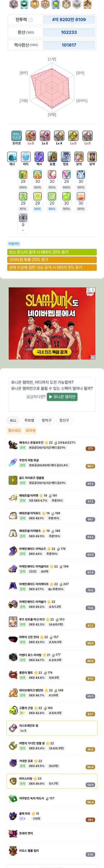Expand the 마이스터링 item row
The width and height of the screenshot is (104, 868).
52,781
